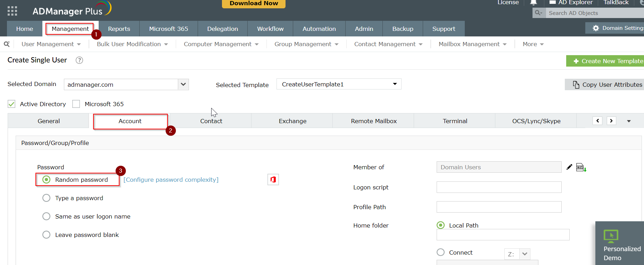The image size is (644, 265).
Task: Expand the User Management menu
Action: click(51, 44)
